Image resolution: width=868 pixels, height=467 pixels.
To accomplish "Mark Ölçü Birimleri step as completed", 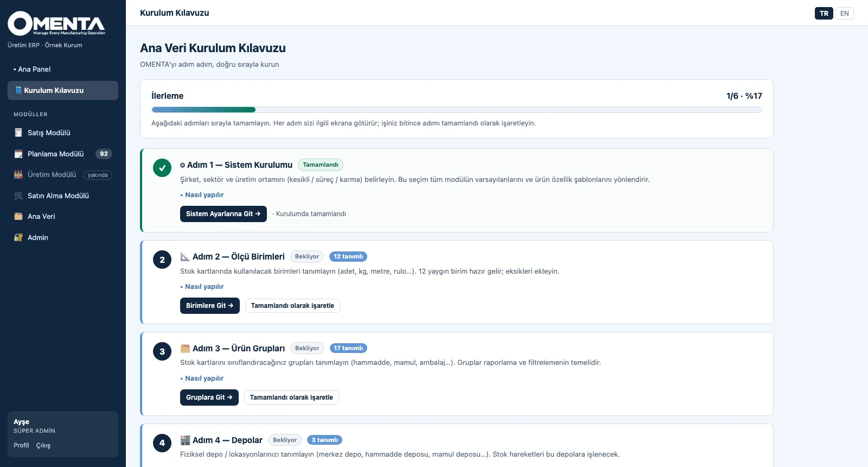I will point(292,306).
